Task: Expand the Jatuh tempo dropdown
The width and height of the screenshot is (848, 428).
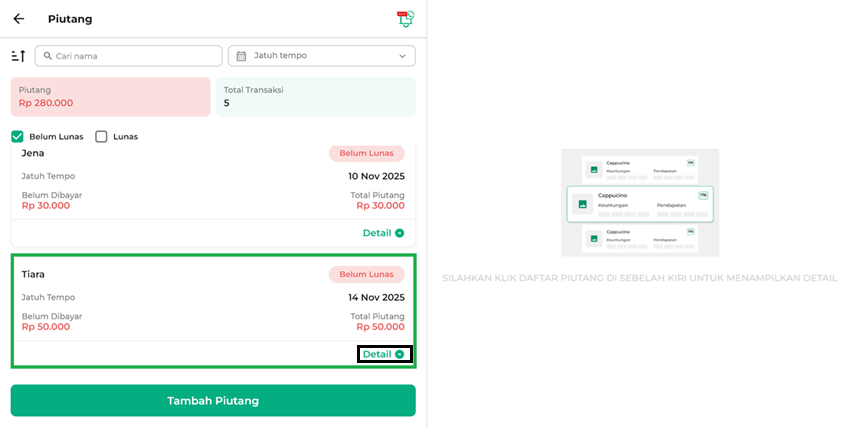Action: (x=321, y=56)
